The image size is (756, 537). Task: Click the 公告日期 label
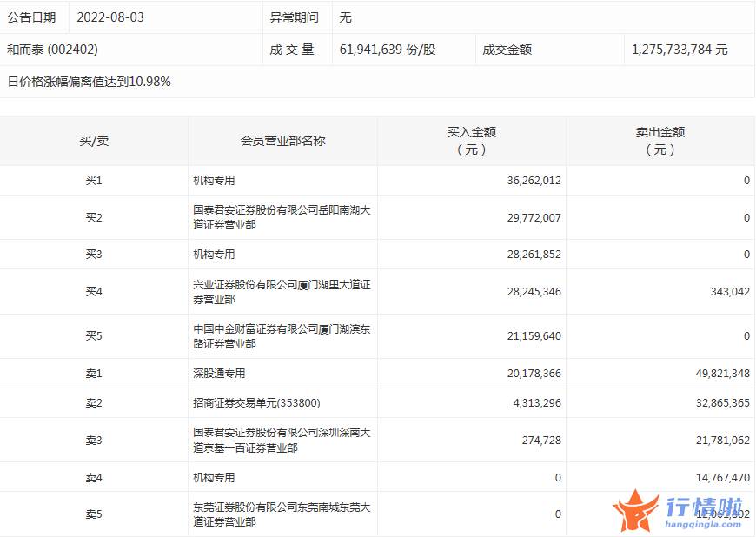click(31, 17)
